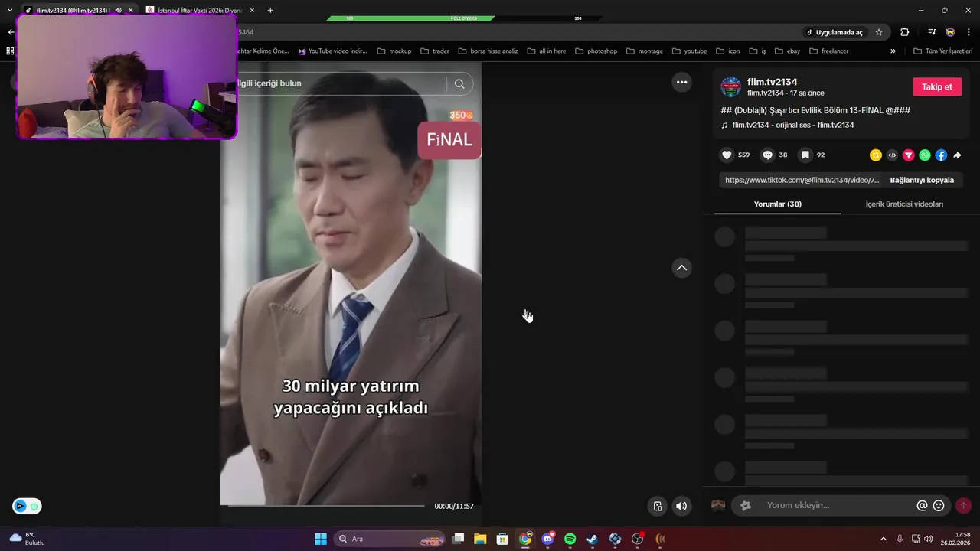The width and height of the screenshot is (980, 551).
Task: Copy the link with Bağlantıyı kopyala
Action: click(922, 180)
